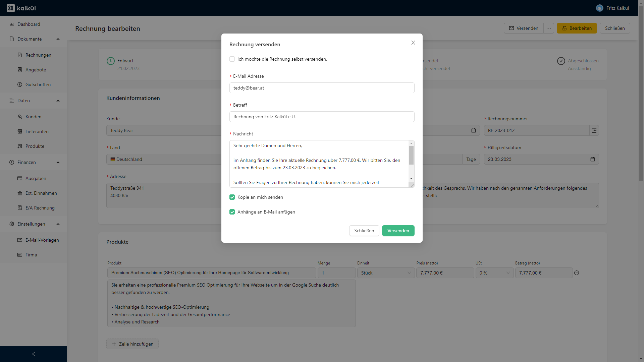Click the Betreff input field

pos(322,117)
